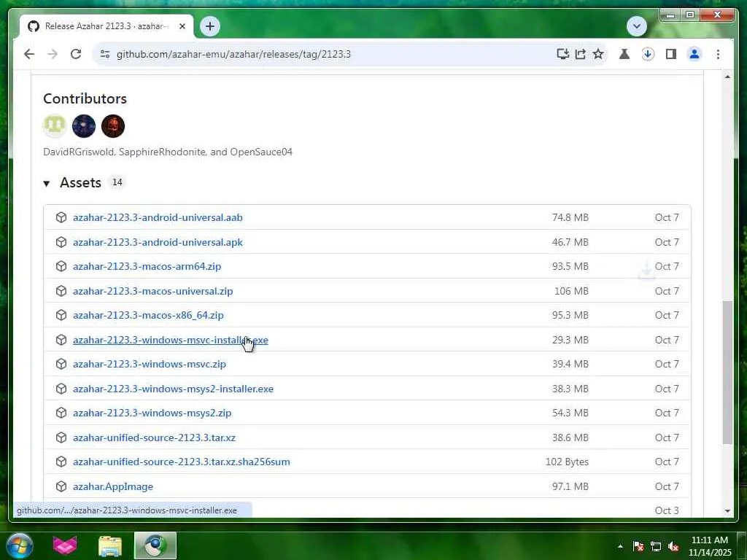The height and width of the screenshot is (560, 747).
Task: Open File Explorer from the taskbar
Action: point(110,545)
